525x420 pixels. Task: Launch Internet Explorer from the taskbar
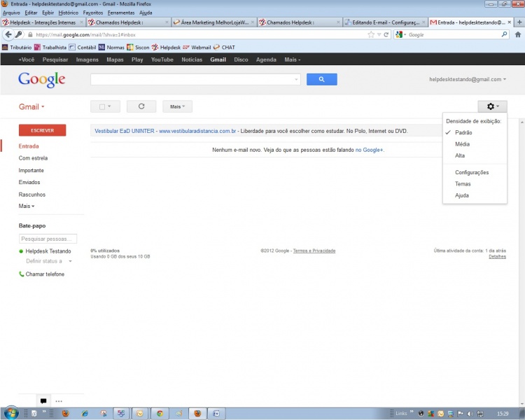click(85, 414)
